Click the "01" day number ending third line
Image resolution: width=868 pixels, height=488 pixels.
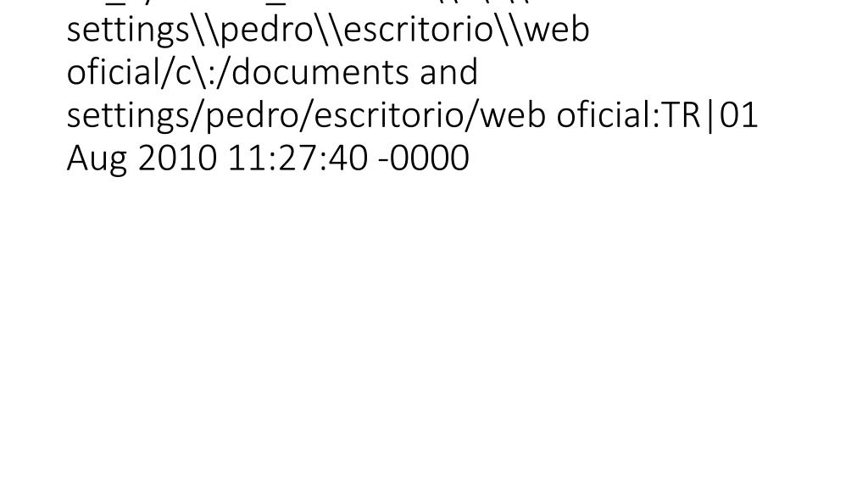(x=738, y=115)
